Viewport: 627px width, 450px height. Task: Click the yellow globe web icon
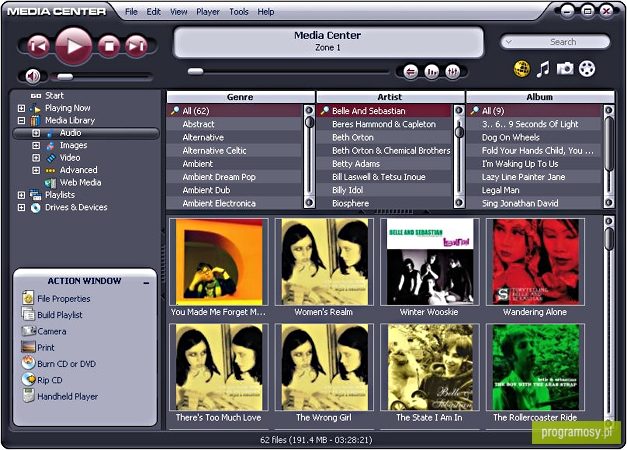pyautogui.click(x=522, y=69)
